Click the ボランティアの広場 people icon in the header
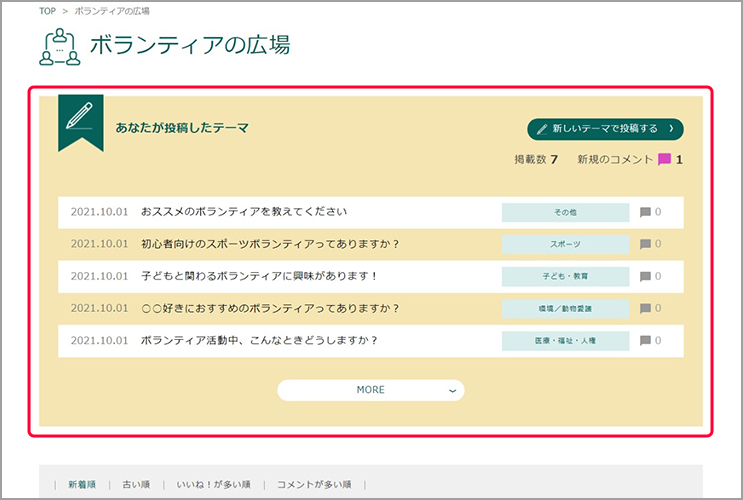The height and width of the screenshot is (500, 743). click(60, 45)
